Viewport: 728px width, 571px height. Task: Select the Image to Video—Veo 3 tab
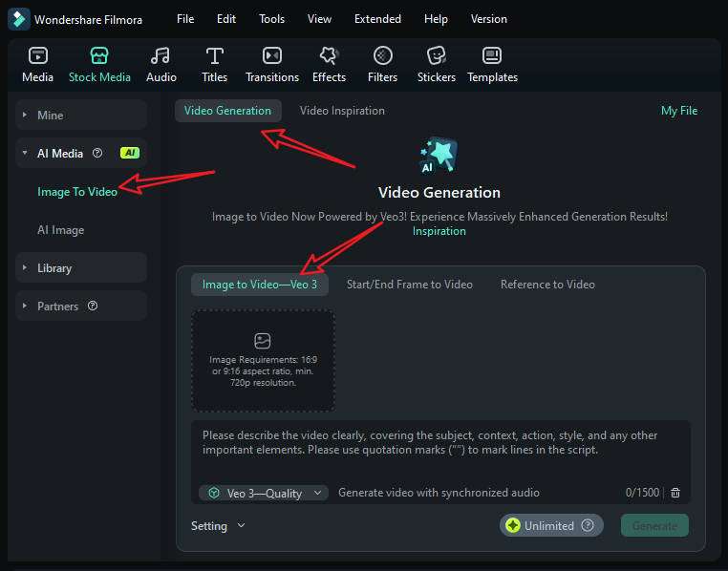(260, 285)
